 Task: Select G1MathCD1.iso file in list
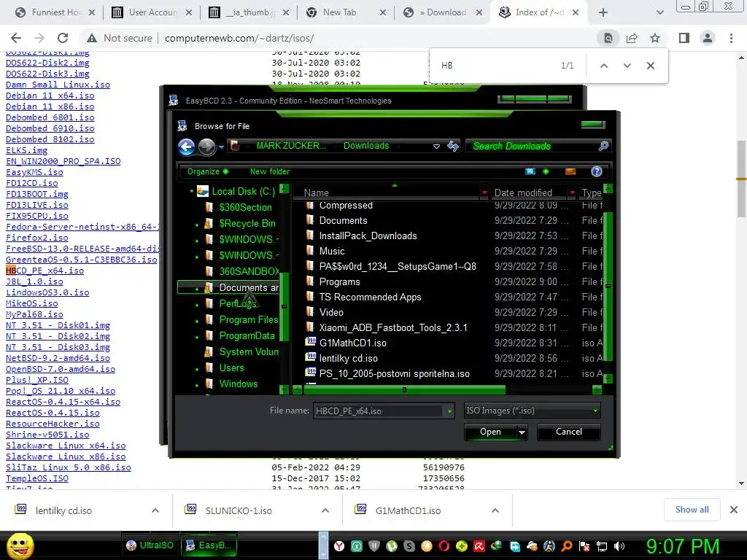click(353, 343)
